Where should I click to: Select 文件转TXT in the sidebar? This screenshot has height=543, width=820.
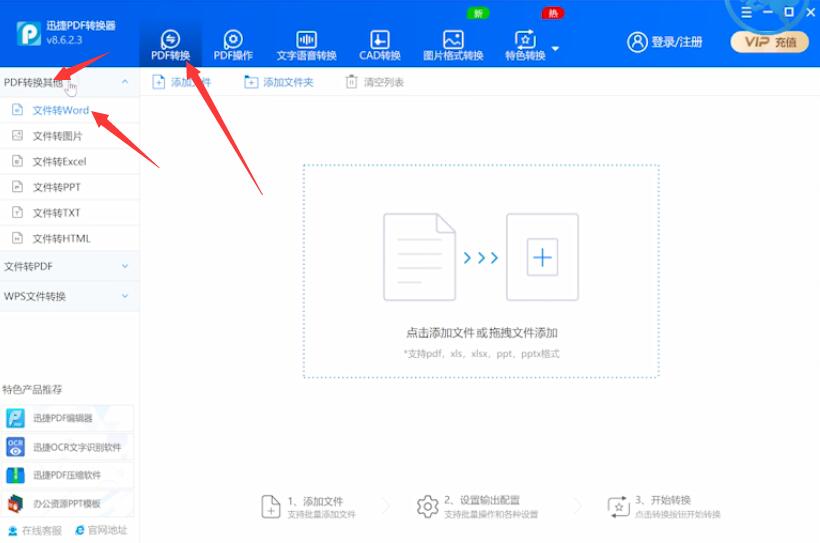70,213
